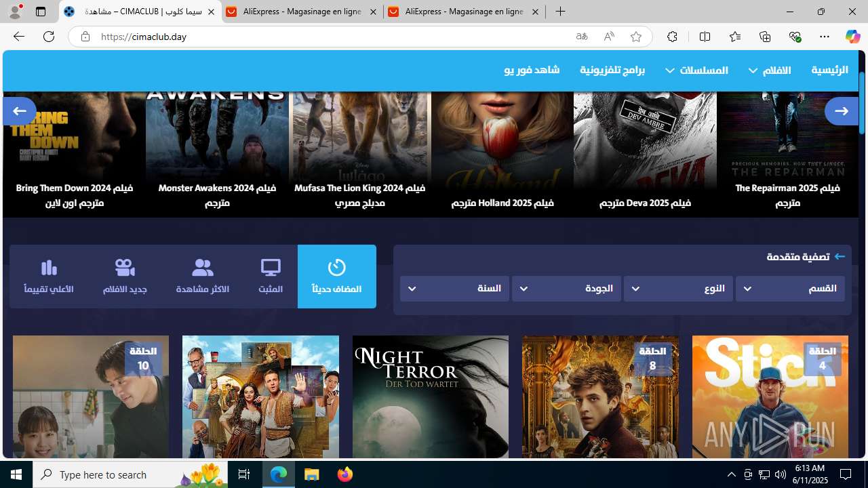This screenshot has width=868, height=488.
Task: Open Deva 2025 movie link
Action: (x=645, y=155)
